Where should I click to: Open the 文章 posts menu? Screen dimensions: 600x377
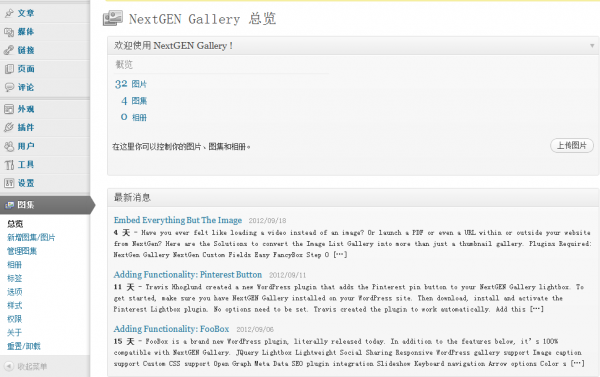[26, 13]
